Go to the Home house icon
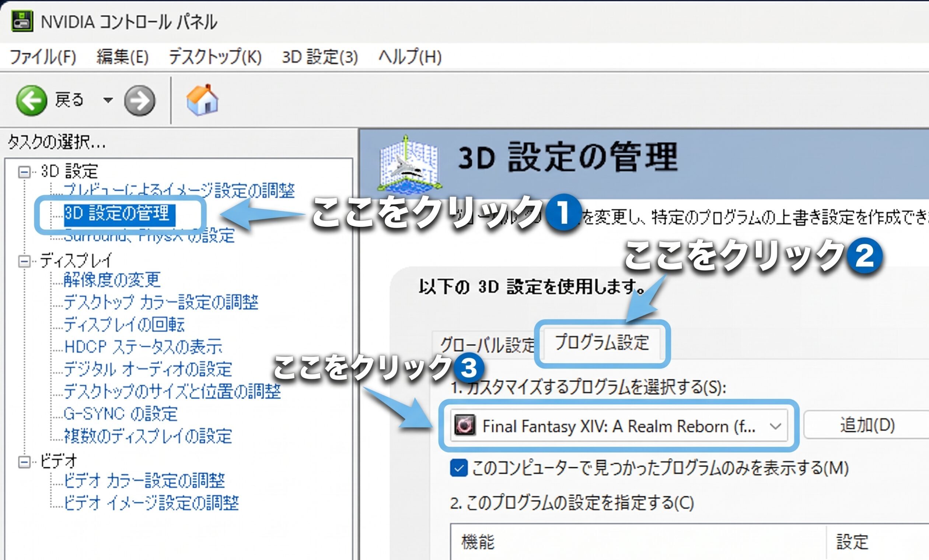 (x=202, y=99)
